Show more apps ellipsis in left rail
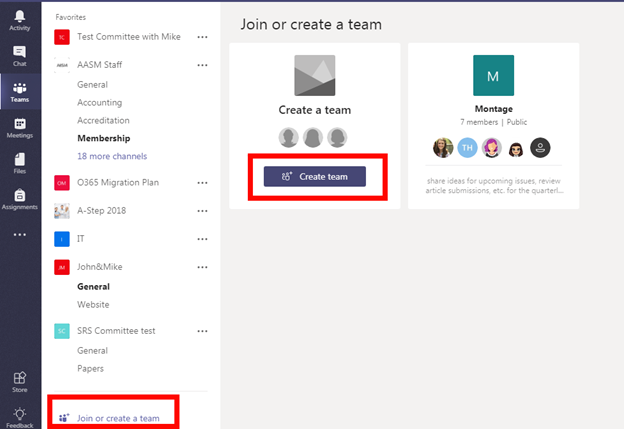 (x=20, y=235)
